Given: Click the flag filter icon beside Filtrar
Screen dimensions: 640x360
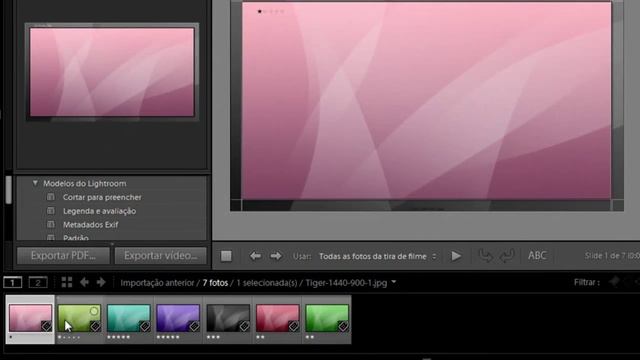Looking at the screenshot, I should [x=614, y=282].
